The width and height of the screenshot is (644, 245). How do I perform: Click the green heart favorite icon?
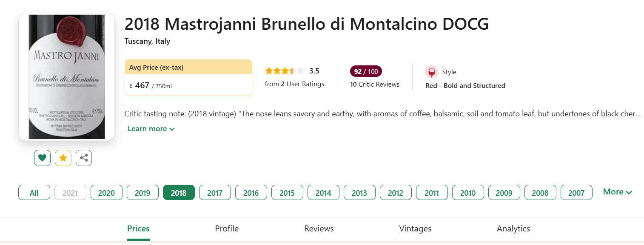(42, 158)
